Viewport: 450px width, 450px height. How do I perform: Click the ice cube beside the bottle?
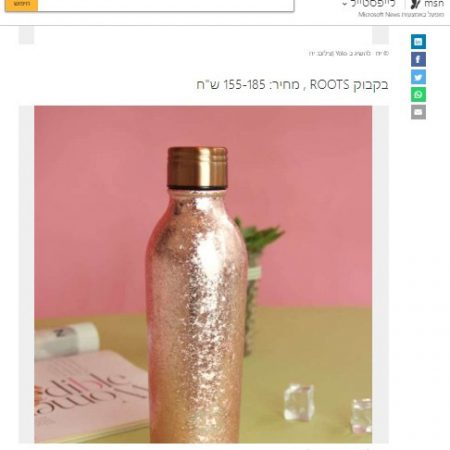point(298,402)
